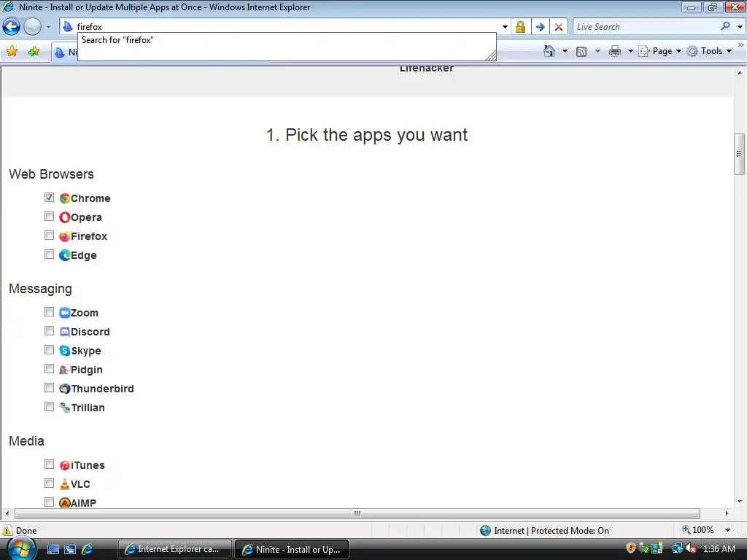Expand the command bar overflow chevron

point(741,45)
